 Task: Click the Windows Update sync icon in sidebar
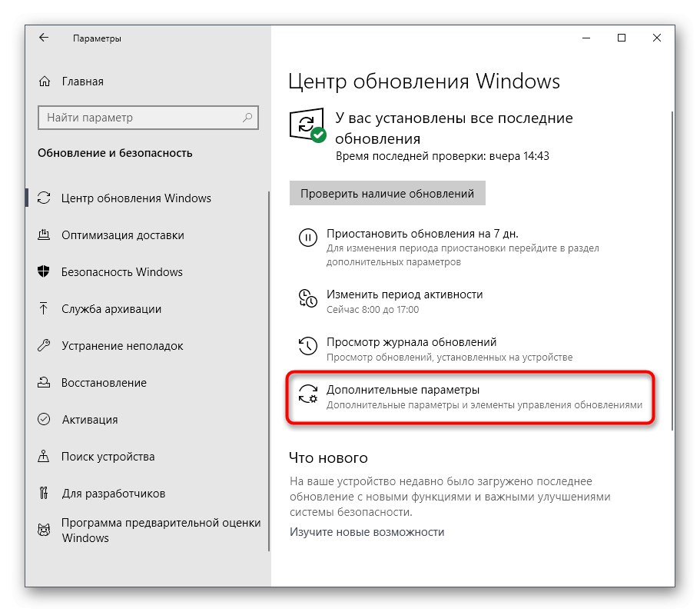point(45,198)
